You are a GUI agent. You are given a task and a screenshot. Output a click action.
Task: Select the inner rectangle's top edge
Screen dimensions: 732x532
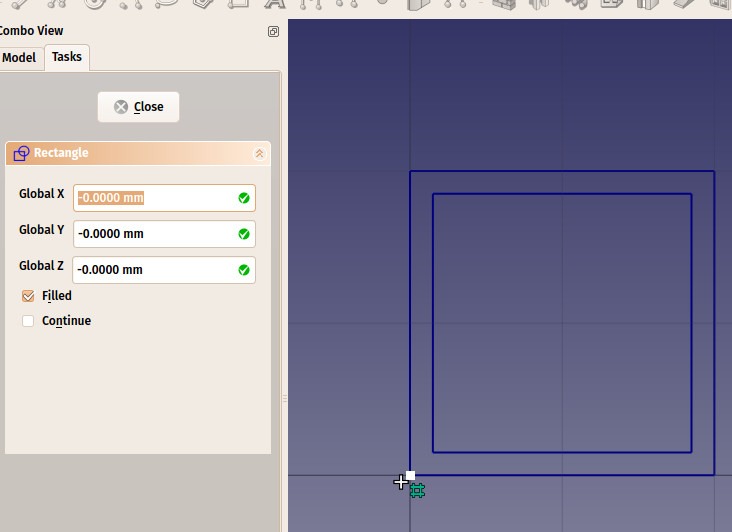click(x=561, y=194)
